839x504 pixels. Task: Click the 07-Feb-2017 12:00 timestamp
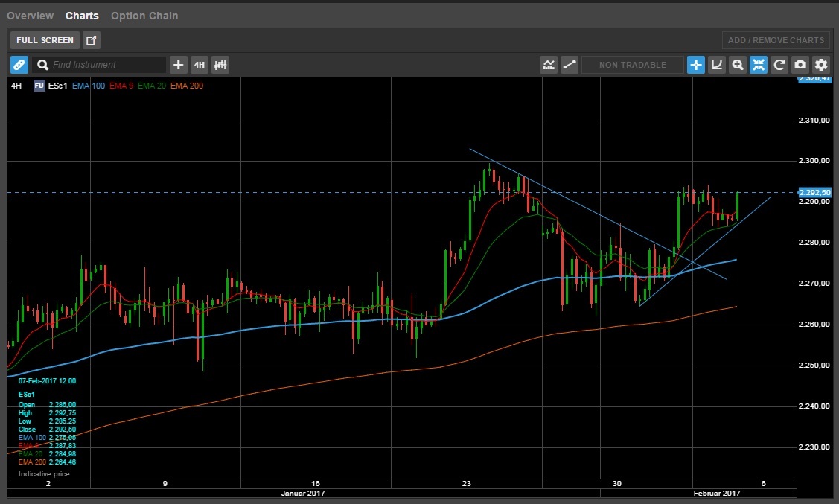click(x=47, y=381)
